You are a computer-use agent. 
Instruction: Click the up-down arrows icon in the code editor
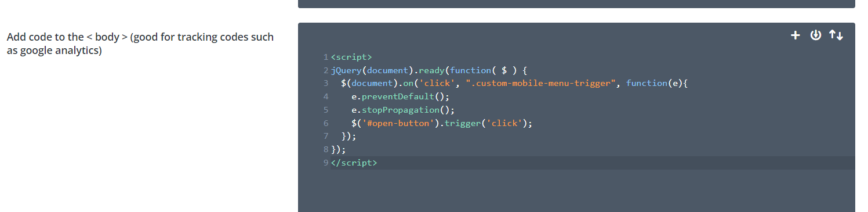pyautogui.click(x=836, y=35)
